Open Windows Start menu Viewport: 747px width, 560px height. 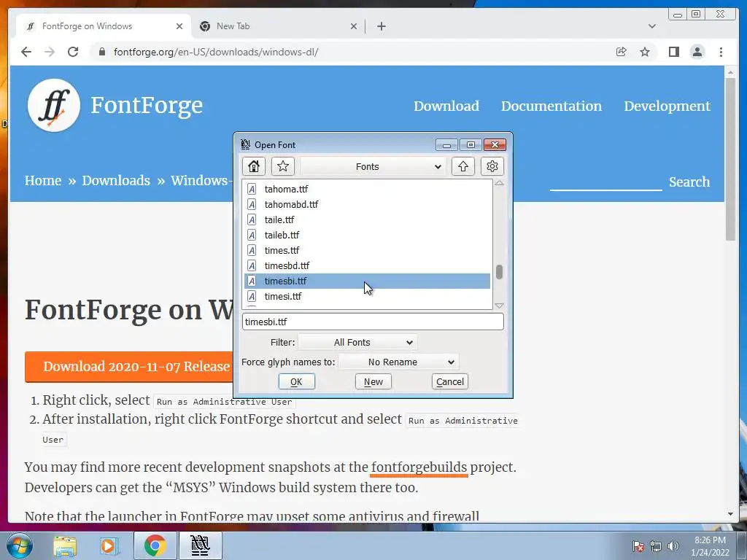coord(19,545)
